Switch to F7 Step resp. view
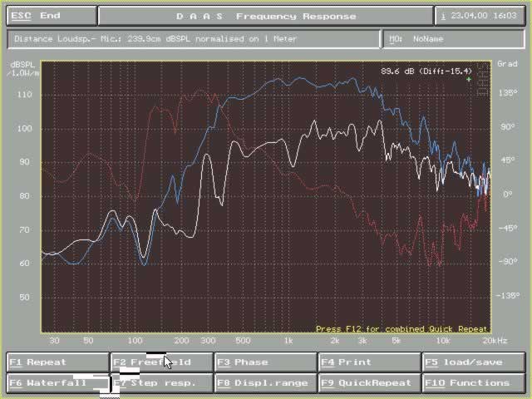The width and height of the screenshot is (532, 399). coord(161,383)
